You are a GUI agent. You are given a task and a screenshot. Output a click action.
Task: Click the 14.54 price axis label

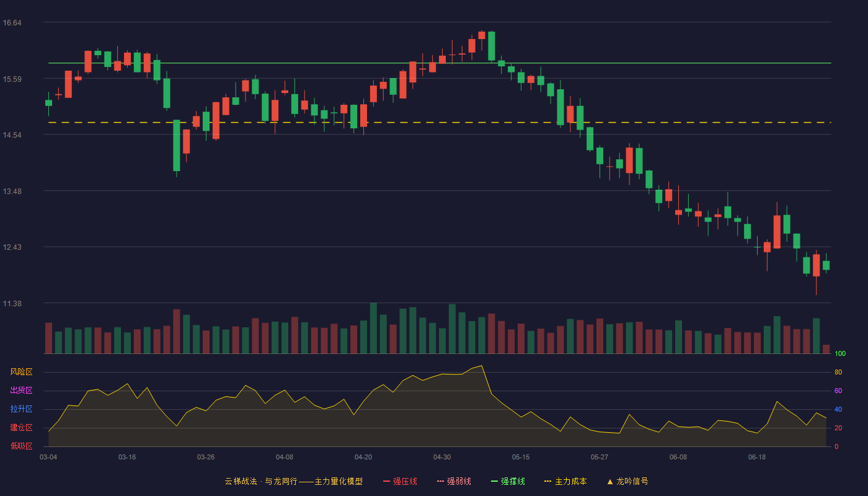coord(12,135)
